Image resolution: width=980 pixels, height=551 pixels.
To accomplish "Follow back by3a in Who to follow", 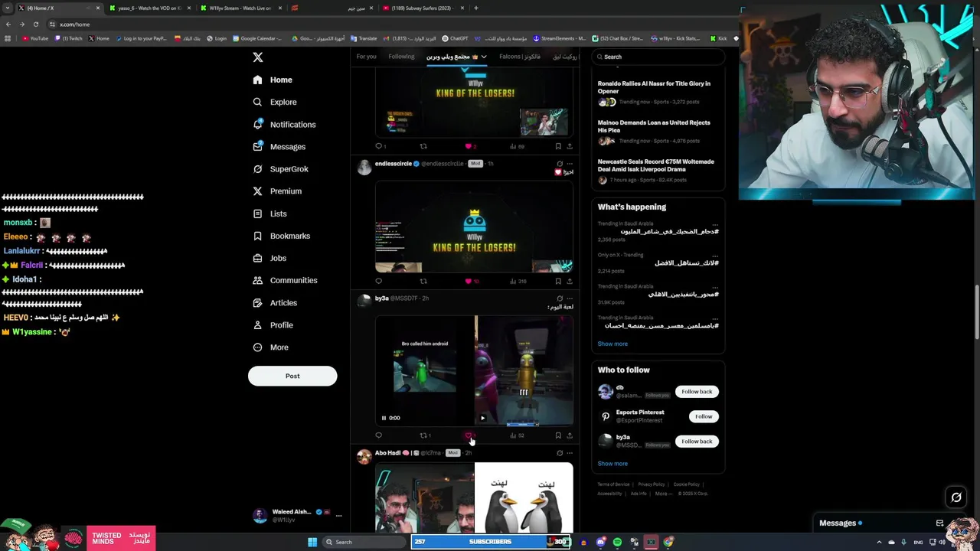I will [697, 442].
